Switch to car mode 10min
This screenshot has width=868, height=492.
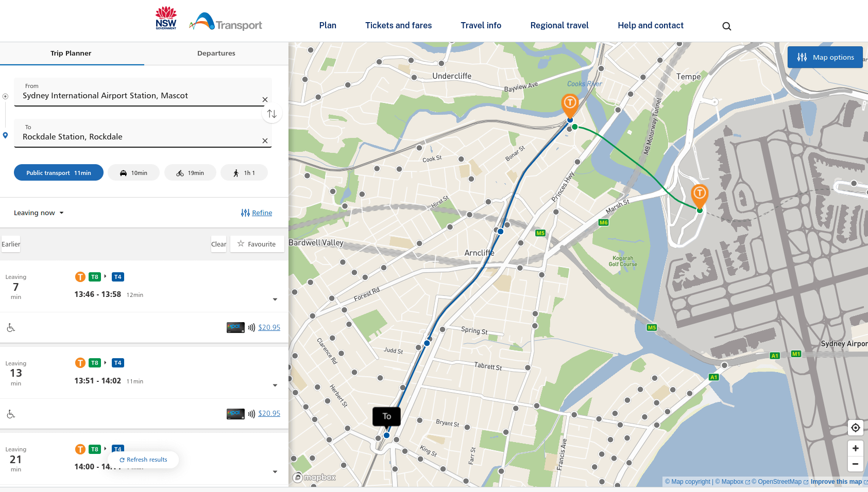click(x=133, y=173)
